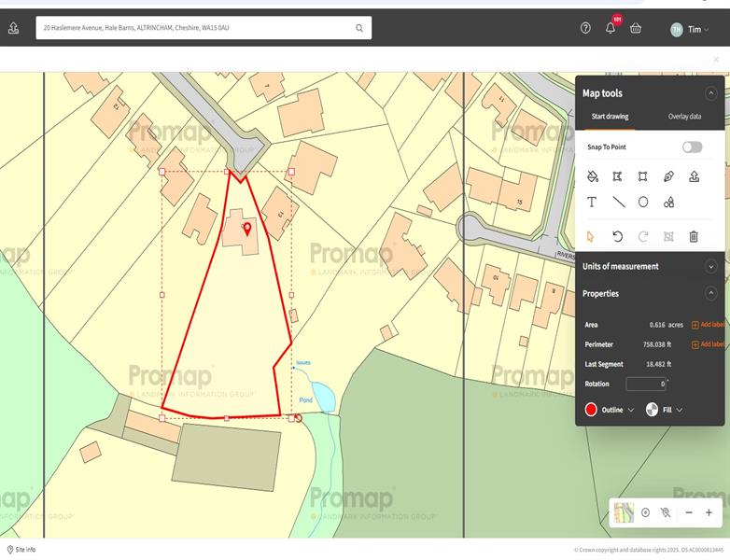Viewport: 730px width, 560px height.
Task: Select the pen freehand drawing tool
Action: (668, 176)
